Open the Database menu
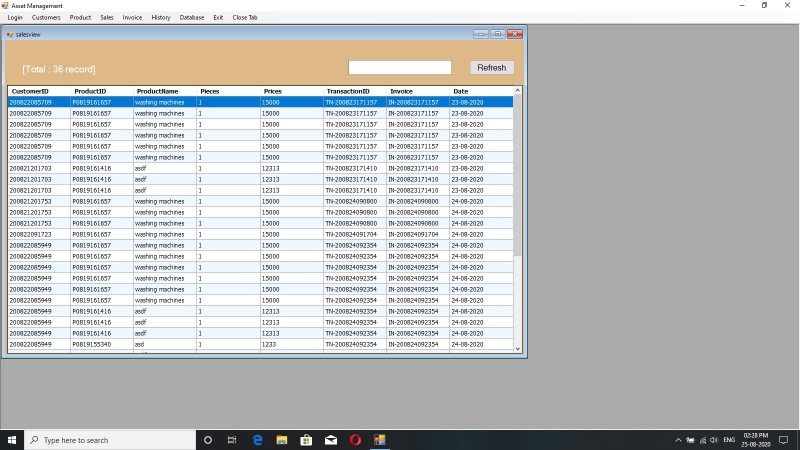 [x=192, y=17]
